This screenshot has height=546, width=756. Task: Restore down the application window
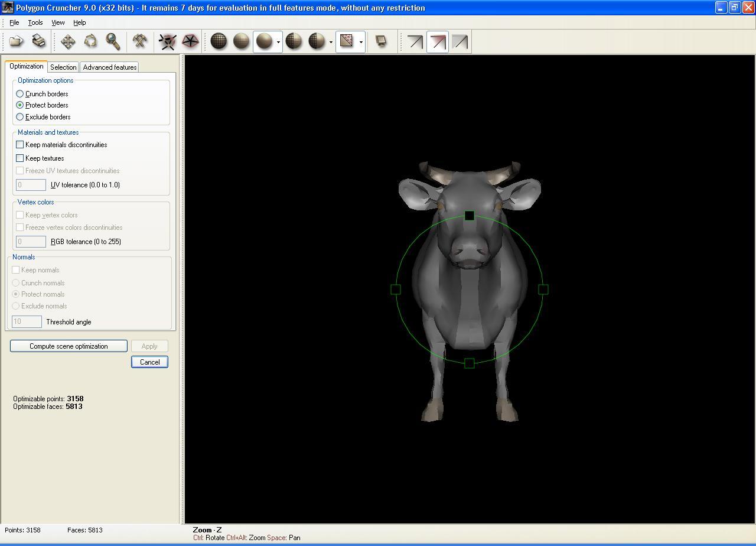(735, 8)
